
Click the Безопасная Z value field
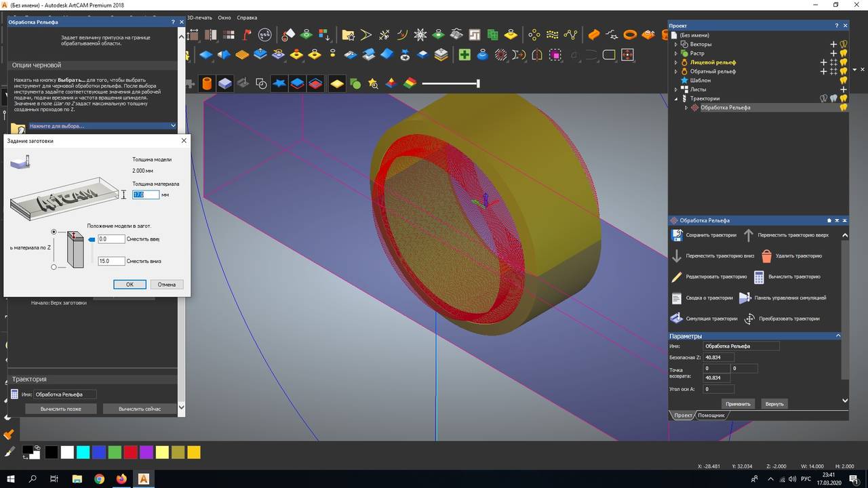click(718, 357)
